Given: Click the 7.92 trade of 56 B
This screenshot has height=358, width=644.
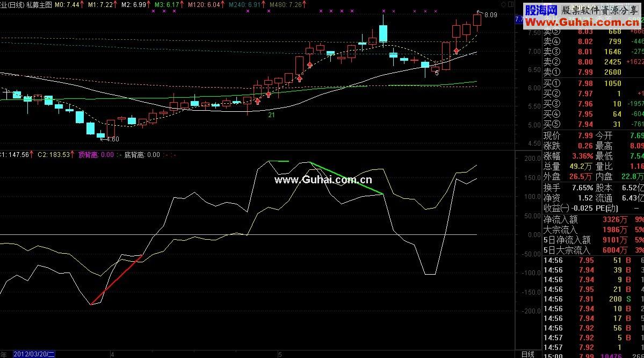Looking at the screenshot, I should coord(593,328).
